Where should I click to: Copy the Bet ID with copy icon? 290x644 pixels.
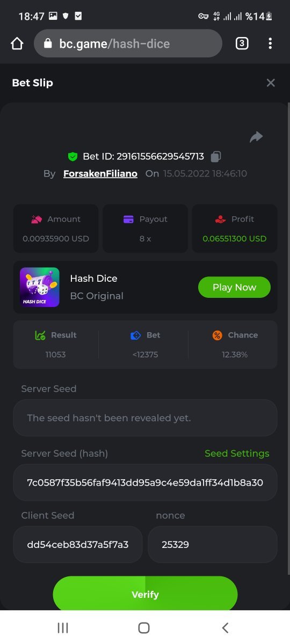click(215, 157)
